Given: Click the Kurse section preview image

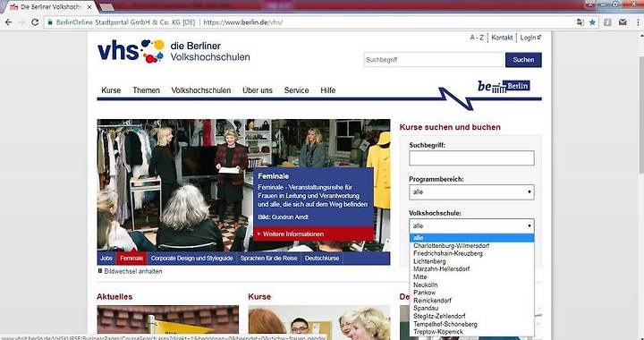Looking at the screenshot, I should (x=319, y=321).
